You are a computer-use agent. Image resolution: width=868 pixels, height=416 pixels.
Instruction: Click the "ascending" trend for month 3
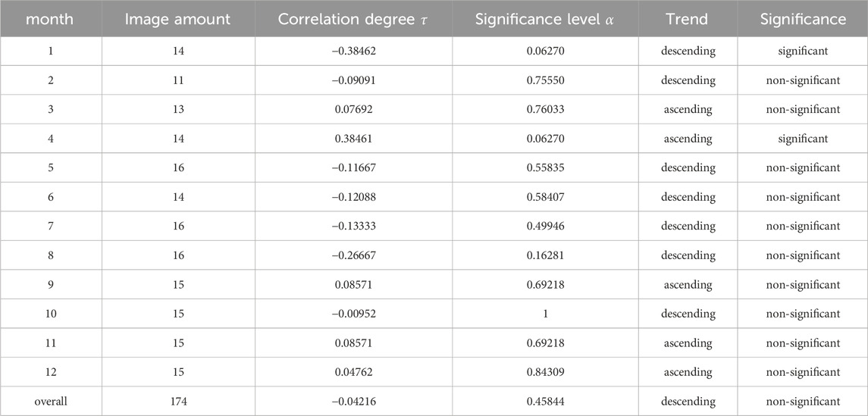pos(688,109)
